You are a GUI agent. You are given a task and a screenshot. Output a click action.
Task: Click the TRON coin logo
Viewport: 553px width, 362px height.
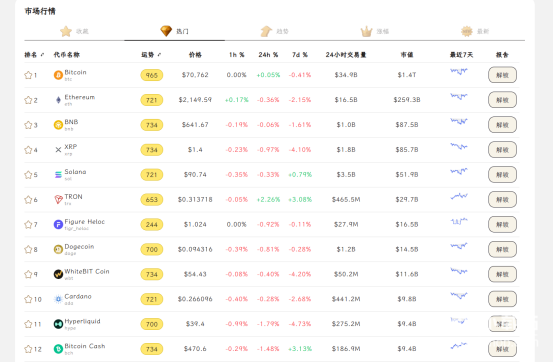[x=58, y=200]
